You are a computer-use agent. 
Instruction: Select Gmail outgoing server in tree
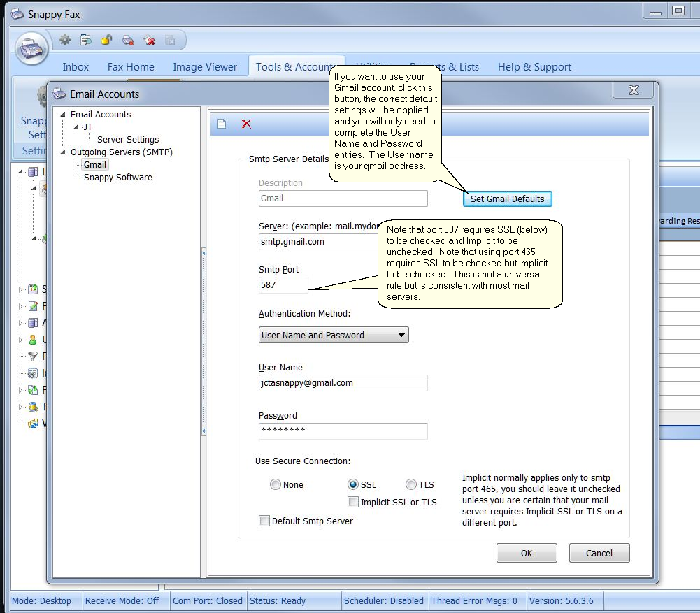coord(95,165)
